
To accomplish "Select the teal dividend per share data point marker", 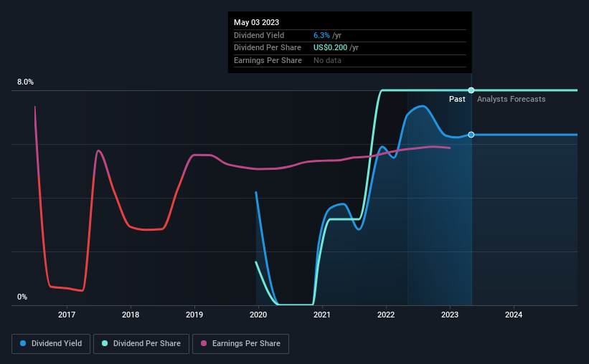I will coord(471,90).
